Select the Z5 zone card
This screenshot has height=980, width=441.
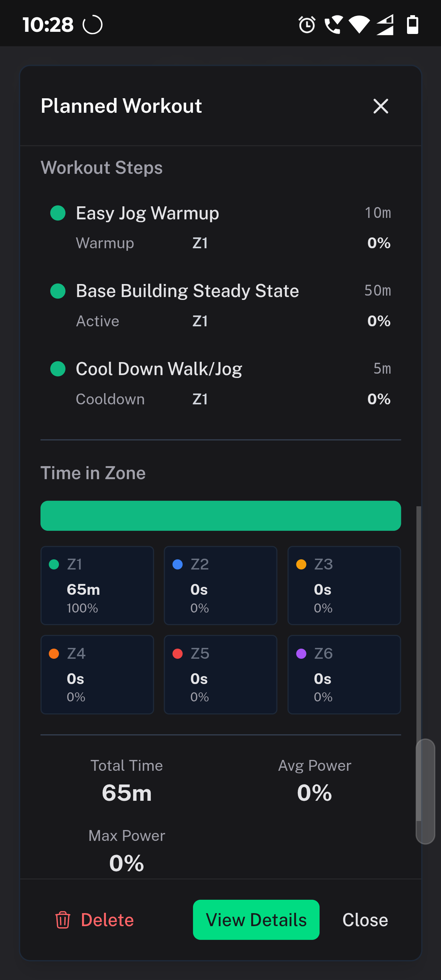[x=220, y=675]
